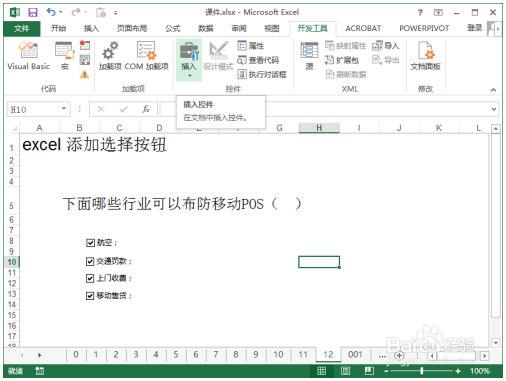Open Macro Security warning icon

[85, 75]
